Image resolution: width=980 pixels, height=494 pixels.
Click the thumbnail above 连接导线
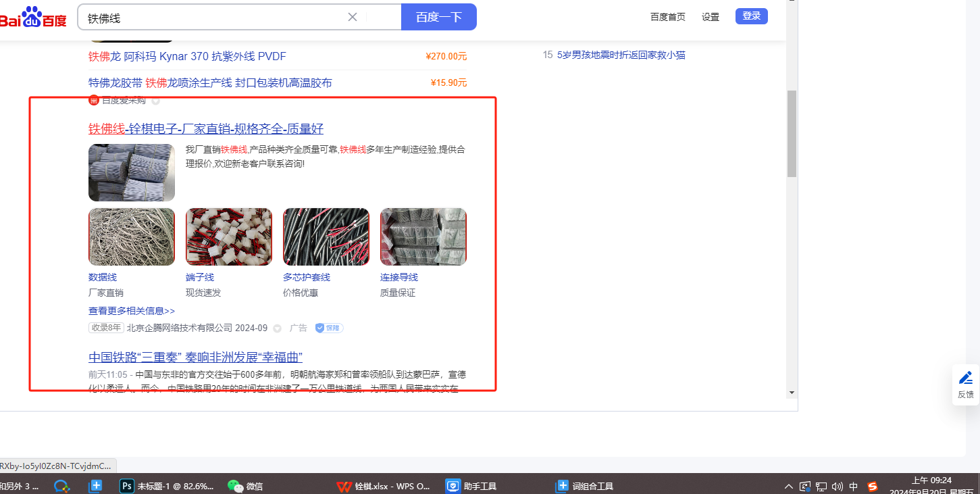point(423,237)
